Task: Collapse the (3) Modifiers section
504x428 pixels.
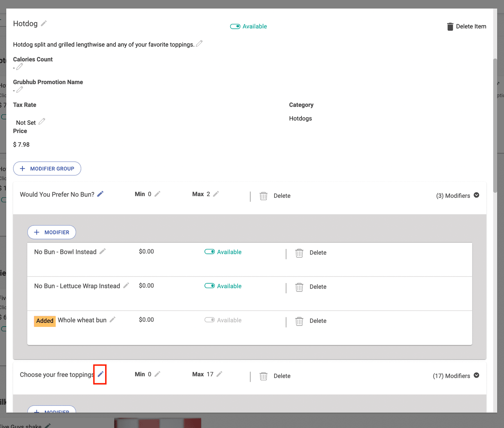Action: click(476, 195)
